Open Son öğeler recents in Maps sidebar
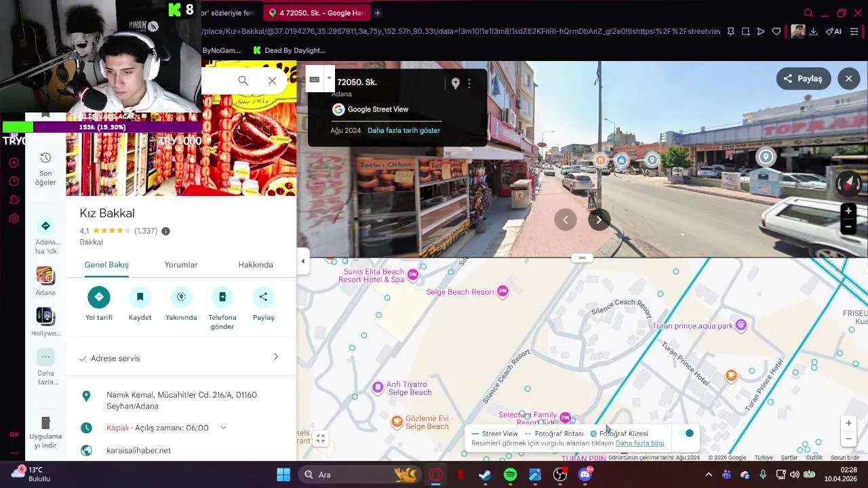Screen dimensions: 868x488 (45, 168)
